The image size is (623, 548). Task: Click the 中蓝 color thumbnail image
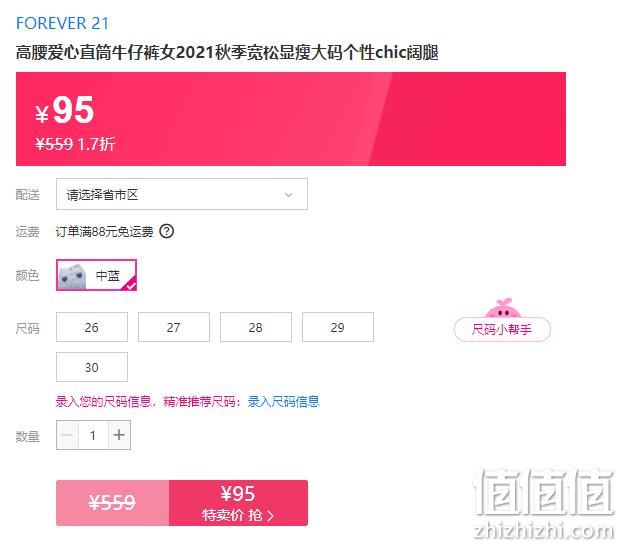click(x=72, y=275)
